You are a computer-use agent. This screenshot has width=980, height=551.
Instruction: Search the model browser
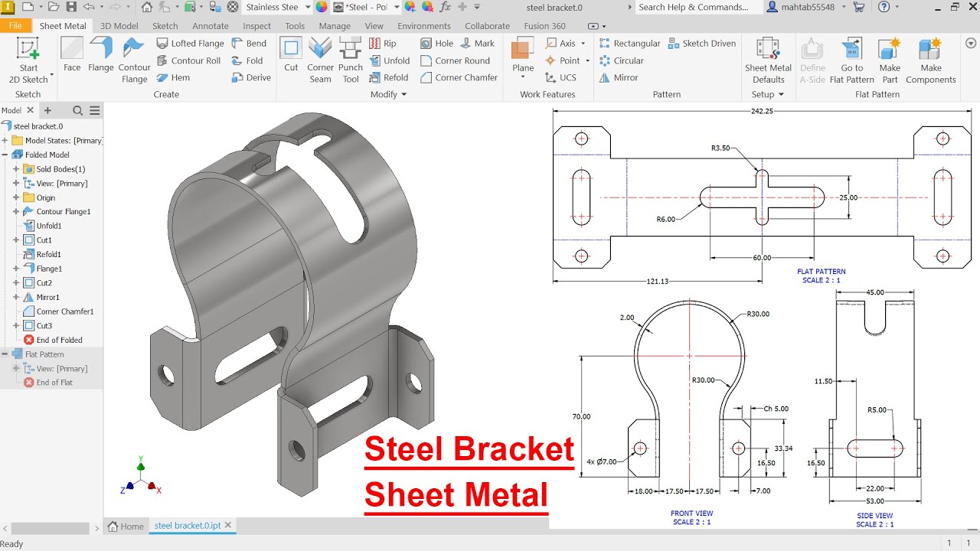tap(77, 111)
